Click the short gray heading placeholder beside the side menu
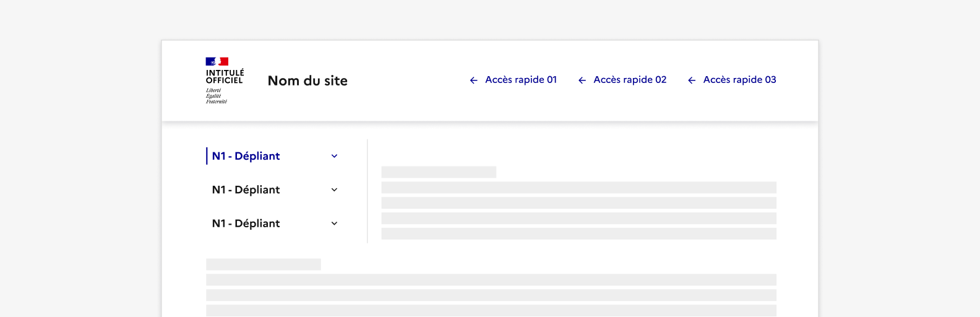This screenshot has height=317, width=980. pos(439,172)
